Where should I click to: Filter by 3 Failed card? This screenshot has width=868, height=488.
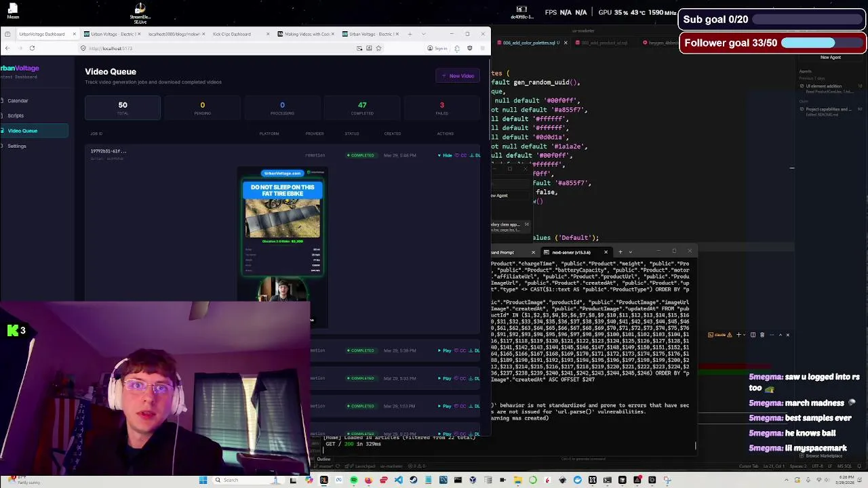coord(441,108)
